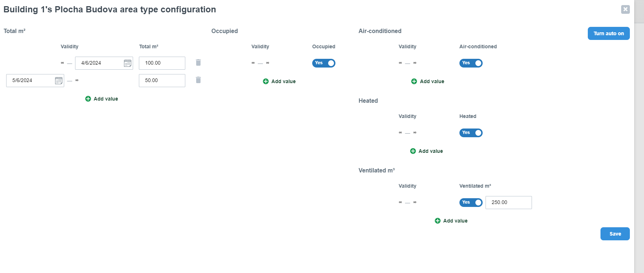Click the vertical scrollbar on the right
The width and height of the screenshot is (644, 273).
click(x=639, y=145)
